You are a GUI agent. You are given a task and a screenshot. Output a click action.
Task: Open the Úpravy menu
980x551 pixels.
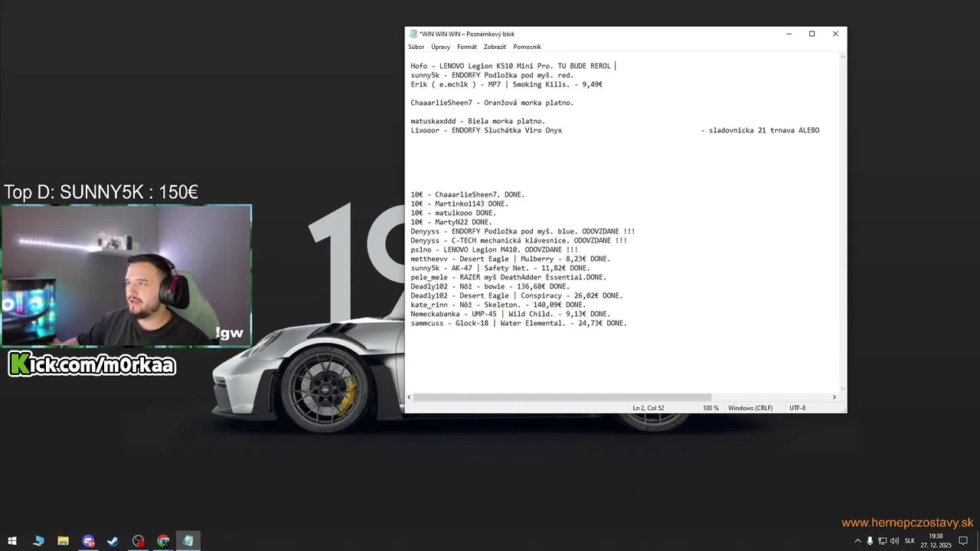coord(441,47)
